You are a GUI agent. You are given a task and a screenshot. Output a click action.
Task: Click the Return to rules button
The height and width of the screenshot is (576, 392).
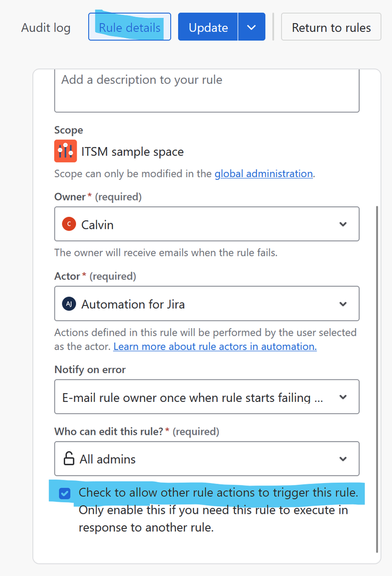[x=331, y=27]
